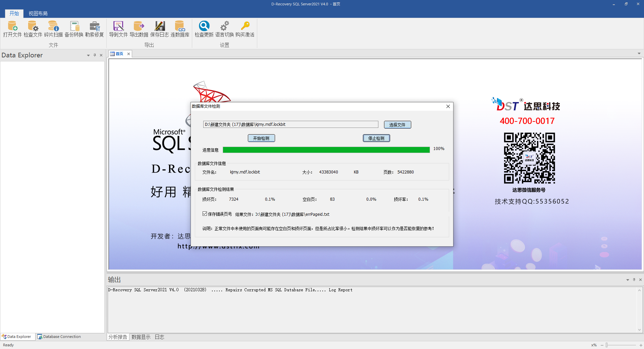Click the 检查更新 check update icon
Screen dimensions: 644x349
pyautogui.click(x=204, y=29)
